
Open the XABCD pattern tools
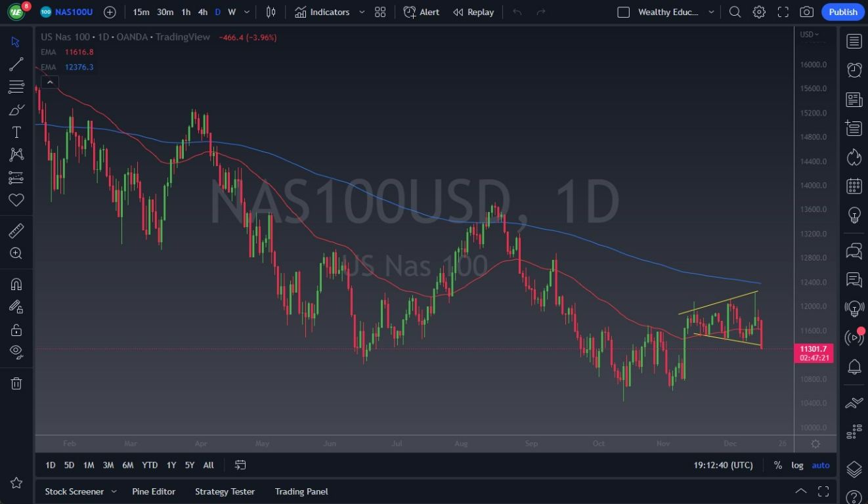click(x=16, y=154)
